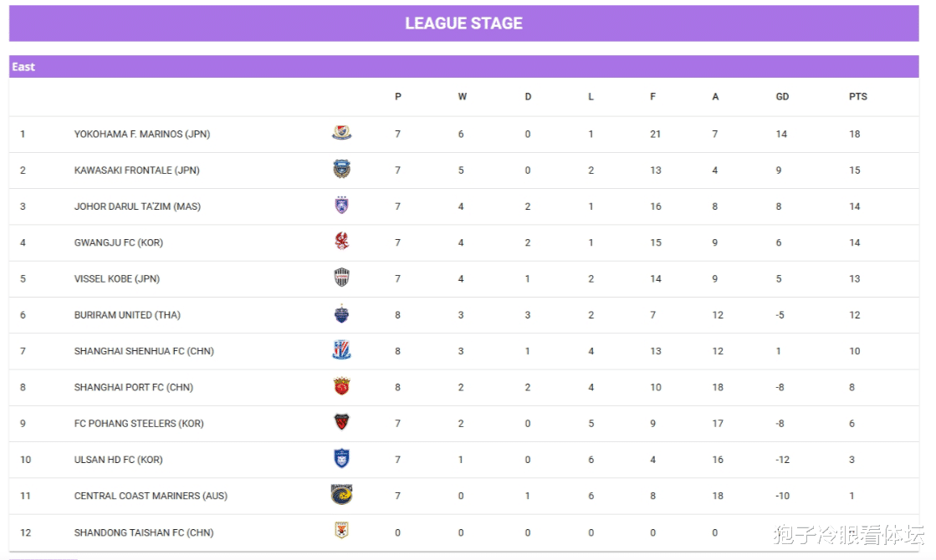Click the LEAGUE STAGE banner
This screenshot has height=560, width=936.
tap(464, 23)
